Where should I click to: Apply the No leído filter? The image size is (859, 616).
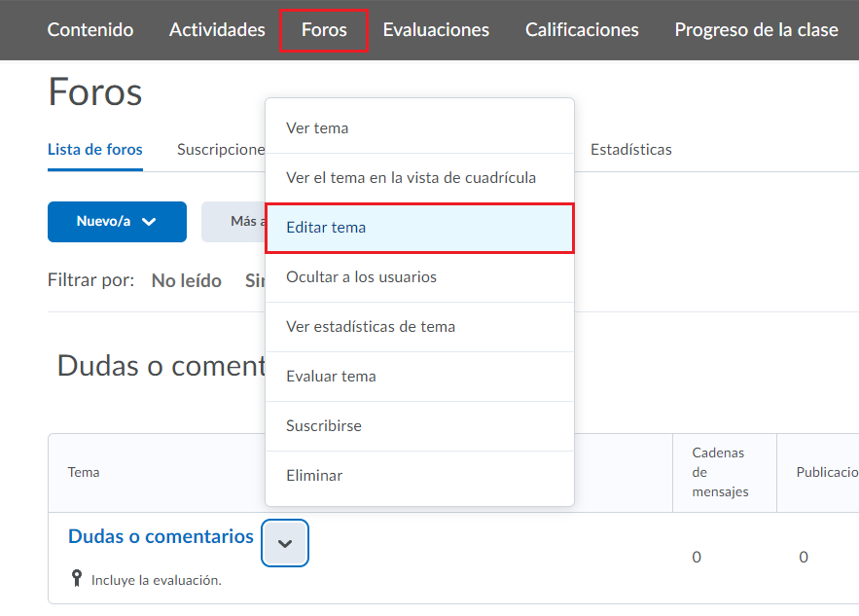[x=186, y=280]
